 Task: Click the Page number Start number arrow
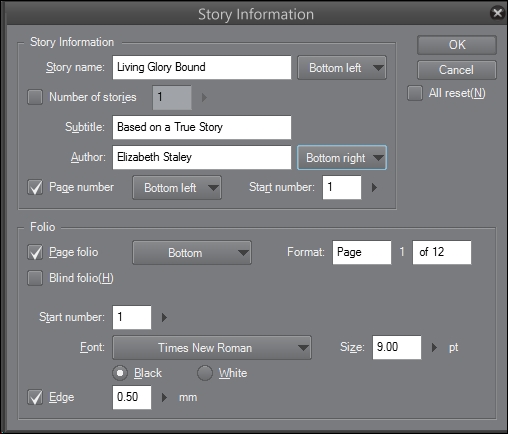(374, 187)
